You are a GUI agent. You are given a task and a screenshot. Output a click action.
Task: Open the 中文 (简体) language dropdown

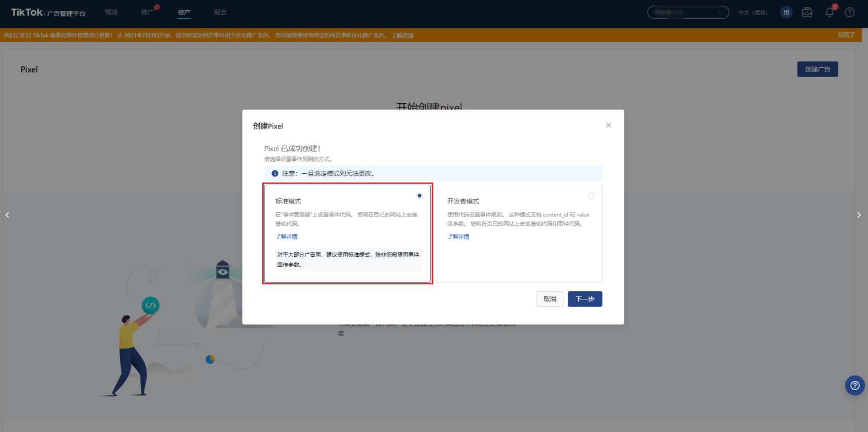(753, 13)
